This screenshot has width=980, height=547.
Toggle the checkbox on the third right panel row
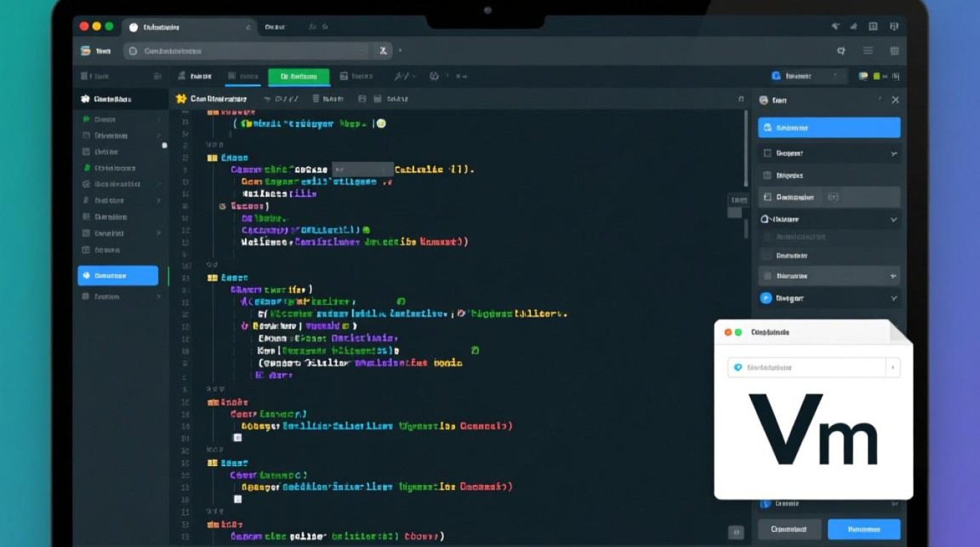click(x=767, y=176)
